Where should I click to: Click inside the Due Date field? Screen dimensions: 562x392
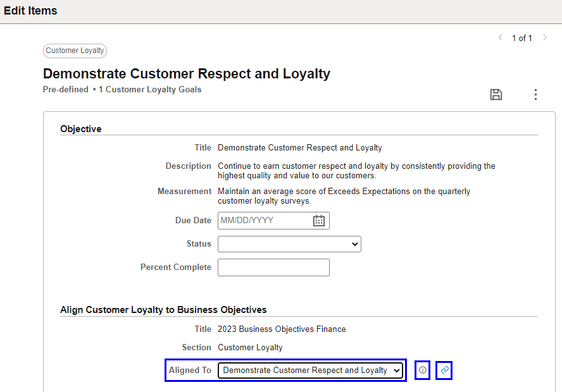(x=266, y=220)
